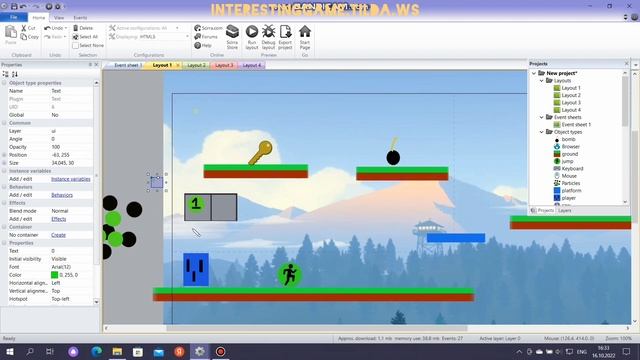This screenshot has height=360, width=640.
Task: Click Select All in Selection group
Action: [x=85, y=37]
